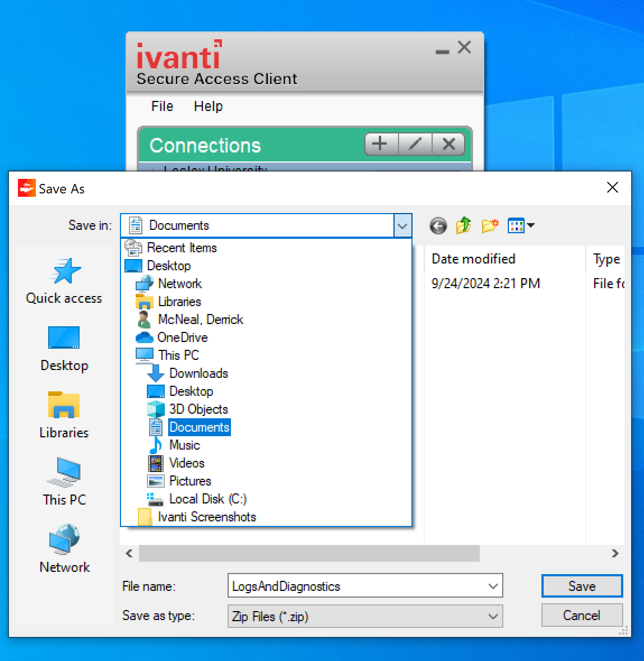Collapse the Save in dropdown arrow
Image resolution: width=644 pixels, height=661 pixels.
(402, 225)
